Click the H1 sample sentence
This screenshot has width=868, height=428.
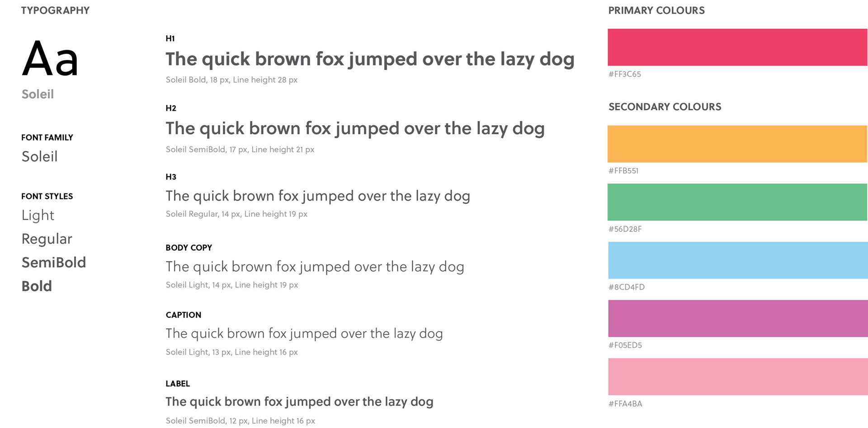pos(370,60)
